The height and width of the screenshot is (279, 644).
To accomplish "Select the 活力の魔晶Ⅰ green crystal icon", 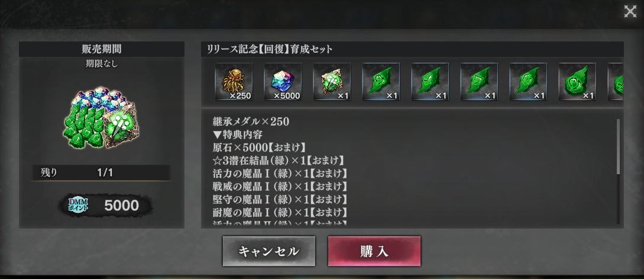I will (381, 82).
